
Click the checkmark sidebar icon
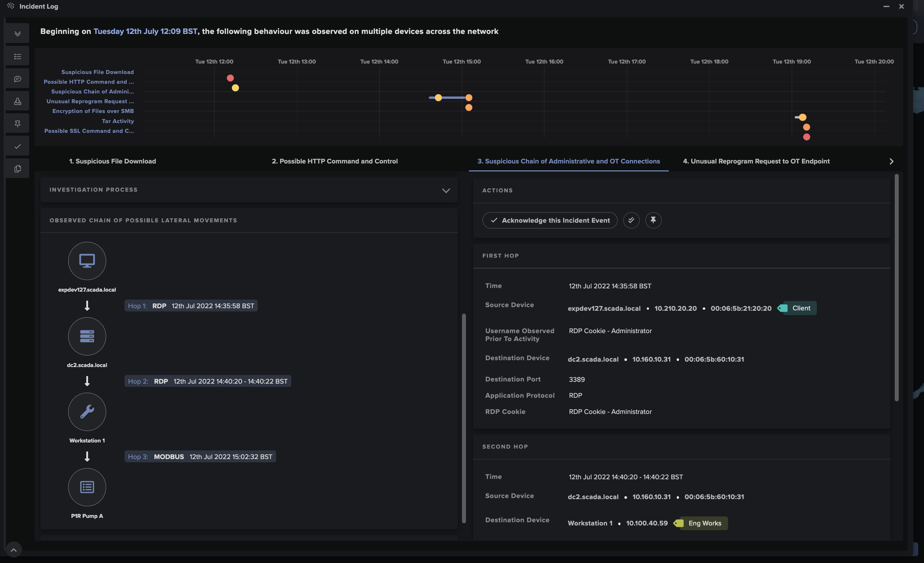17,146
